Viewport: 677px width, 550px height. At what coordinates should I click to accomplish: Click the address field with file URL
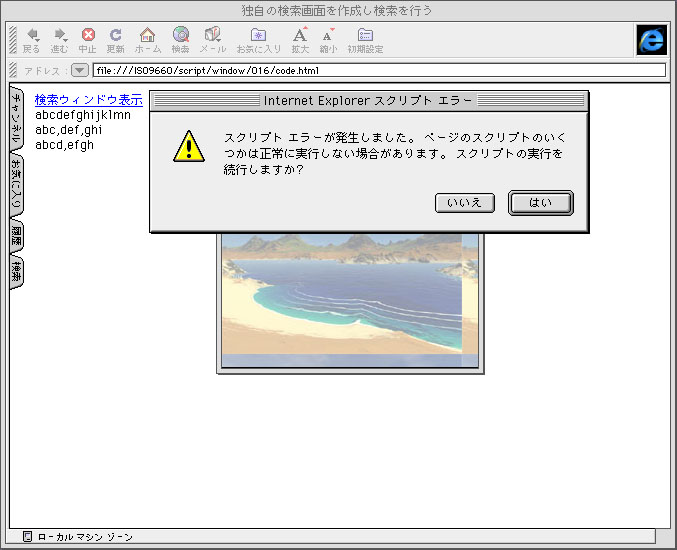coord(379,70)
